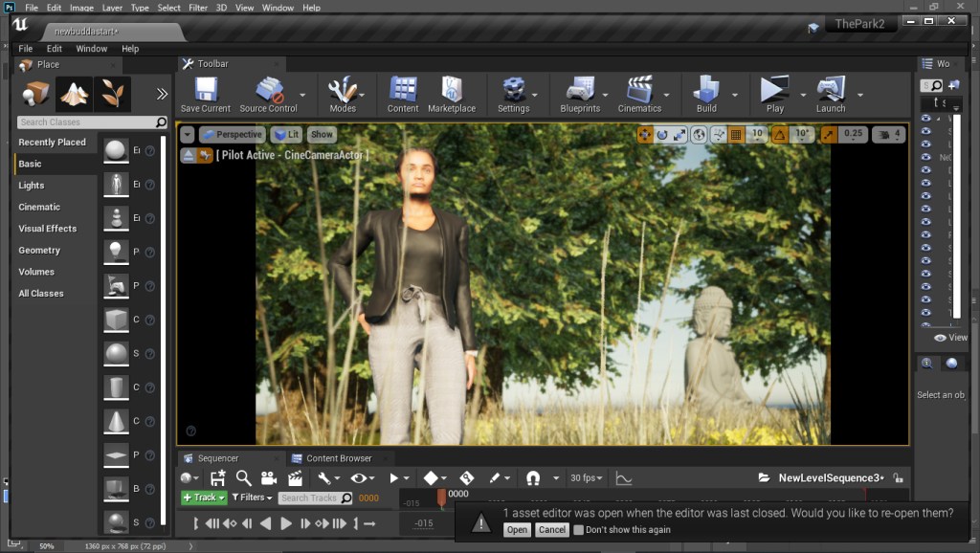The height and width of the screenshot is (553, 980).
Task: Click the Sequencer timeline playhead marker
Action: pyautogui.click(x=441, y=497)
